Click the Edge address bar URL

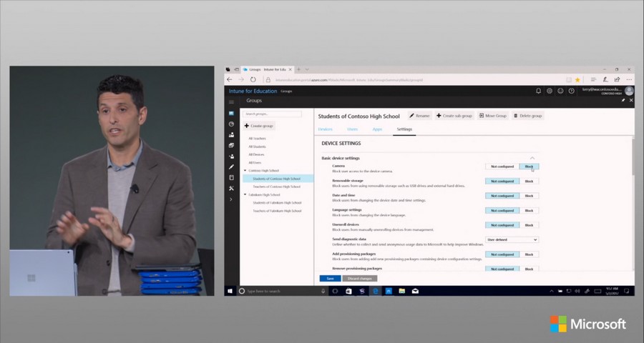(x=349, y=80)
